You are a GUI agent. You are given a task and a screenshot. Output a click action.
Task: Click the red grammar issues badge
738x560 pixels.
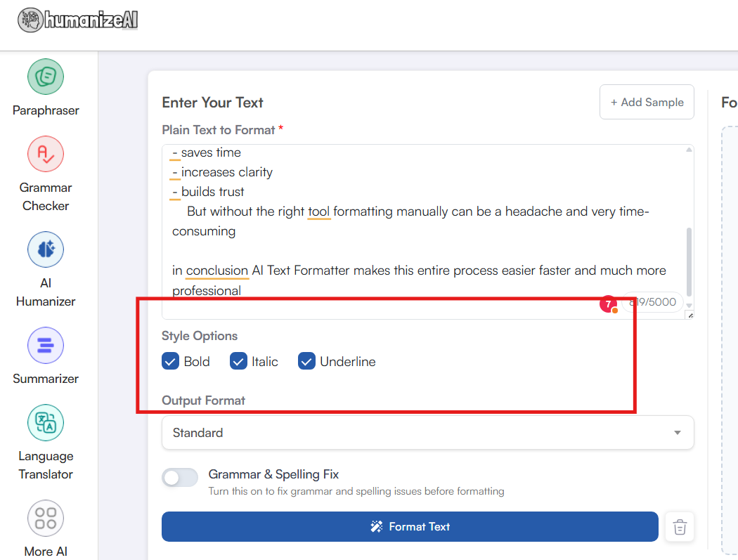pos(608,304)
